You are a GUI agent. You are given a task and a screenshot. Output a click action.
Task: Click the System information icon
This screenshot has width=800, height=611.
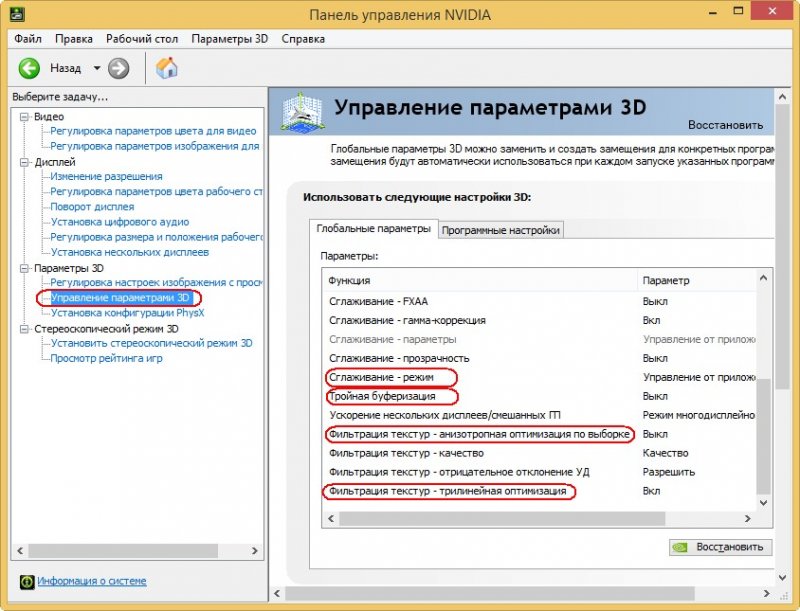coord(27,581)
